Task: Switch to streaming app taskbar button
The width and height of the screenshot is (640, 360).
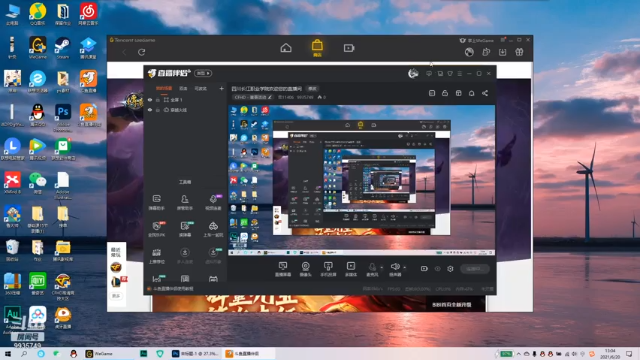Action: pos(248,354)
